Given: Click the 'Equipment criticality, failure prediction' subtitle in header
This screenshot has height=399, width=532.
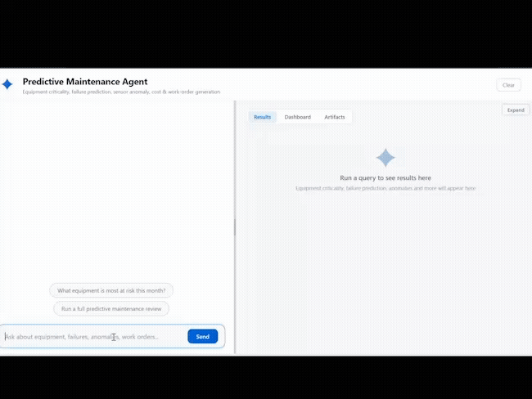Looking at the screenshot, I should [x=121, y=92].
